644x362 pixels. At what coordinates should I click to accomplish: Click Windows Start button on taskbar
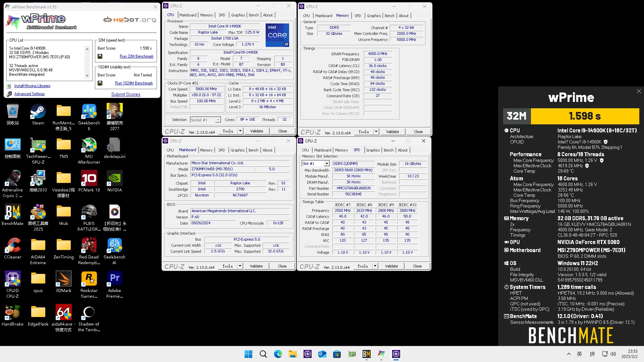(248, 354)
